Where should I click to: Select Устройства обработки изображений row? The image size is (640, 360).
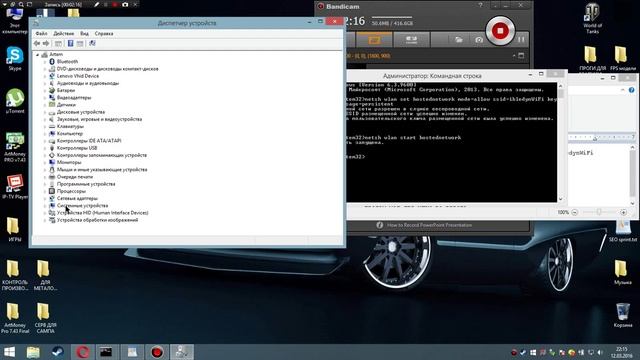[x=97, y=220]
